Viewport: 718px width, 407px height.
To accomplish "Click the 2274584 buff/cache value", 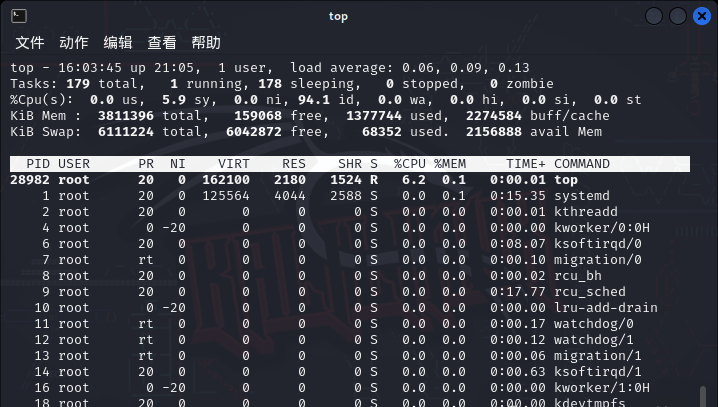I will click(x=494, y=116).
